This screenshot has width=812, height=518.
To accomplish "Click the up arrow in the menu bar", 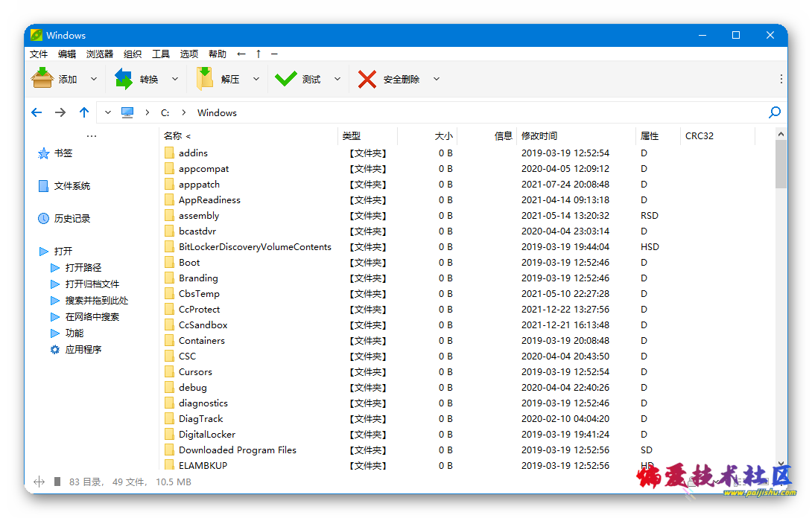I will [x=258, y=54].
